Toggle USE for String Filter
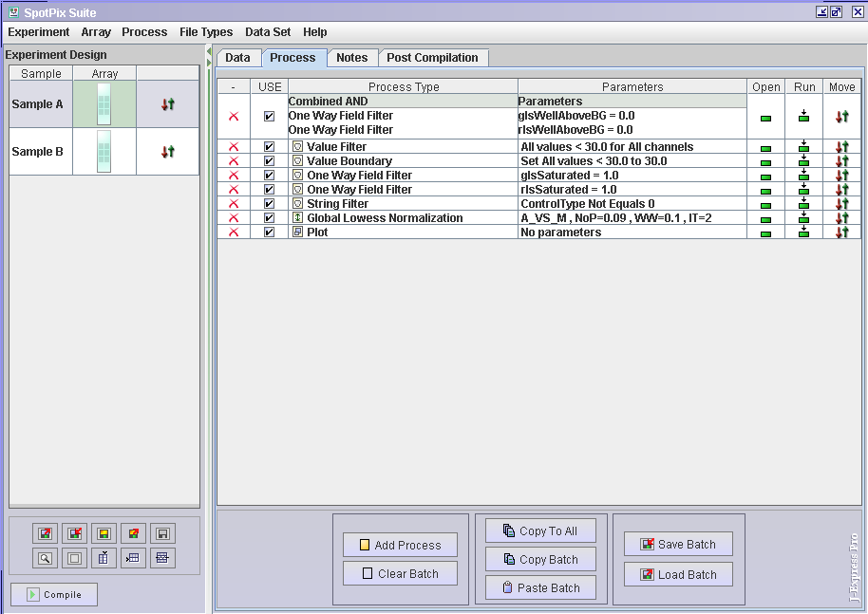Image resolution: width=868 pixels, height=614 pixels. coord(270,203)
